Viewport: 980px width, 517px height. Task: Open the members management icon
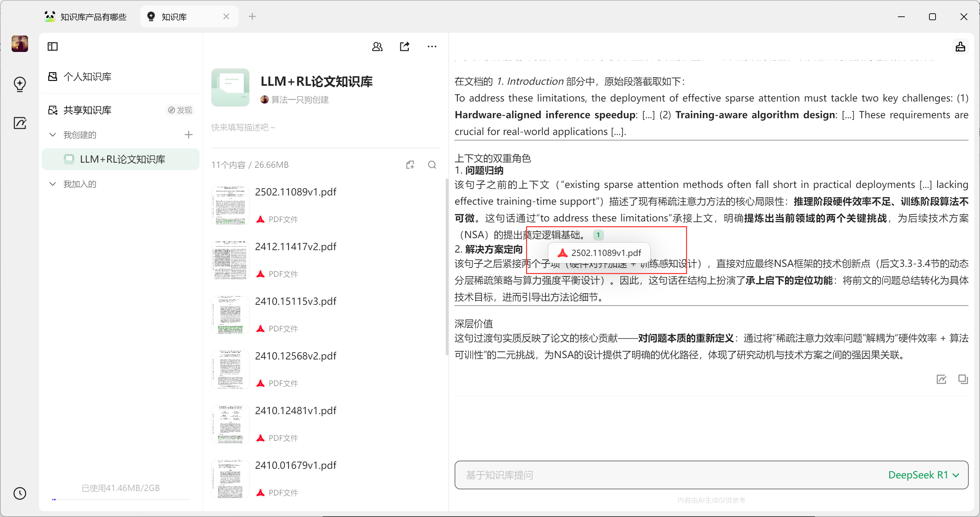[x=377, y=46]
